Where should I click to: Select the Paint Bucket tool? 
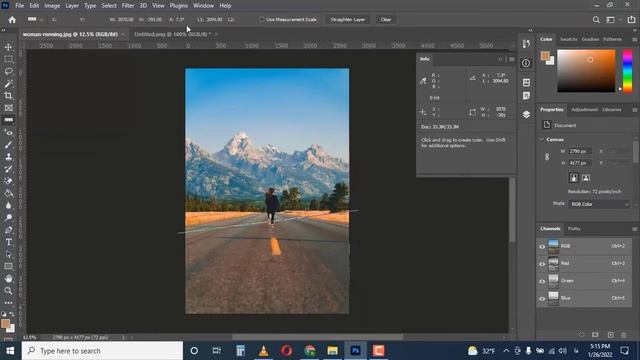(x=8, y=193)
